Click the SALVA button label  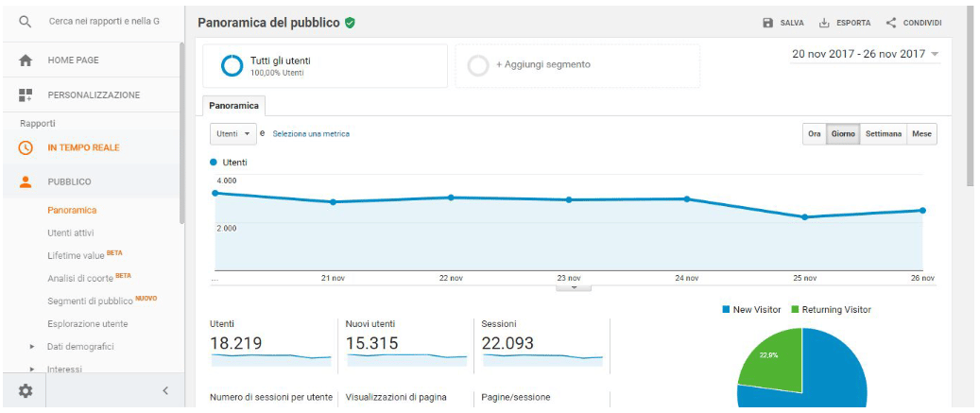(792, 23)
